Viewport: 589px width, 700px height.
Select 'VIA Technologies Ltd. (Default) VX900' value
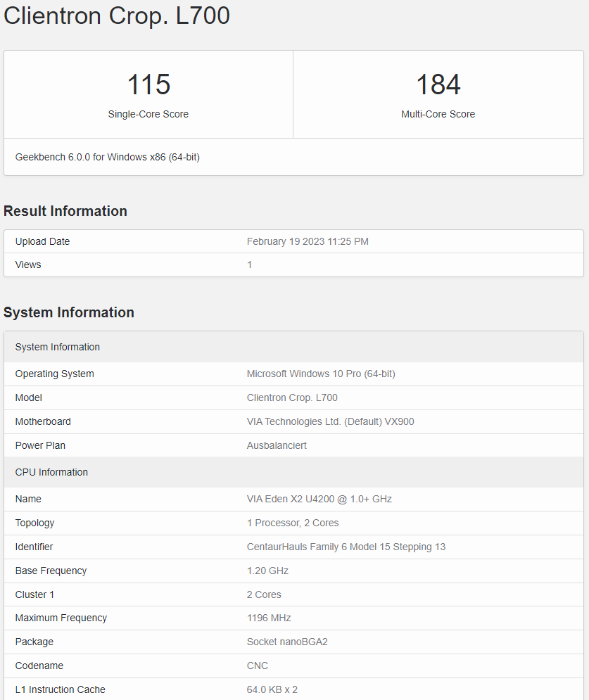click(x=331, y=421)
